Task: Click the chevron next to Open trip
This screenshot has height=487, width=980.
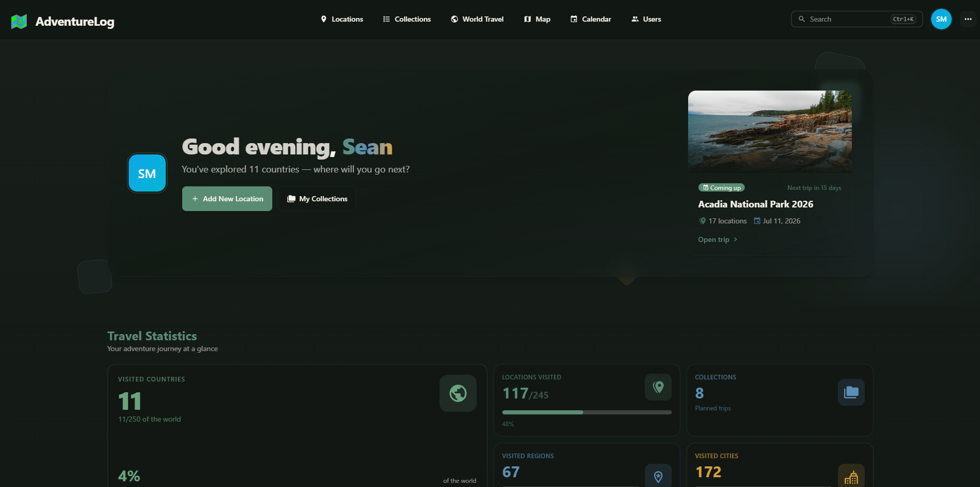Action: [x=736, y=239]
